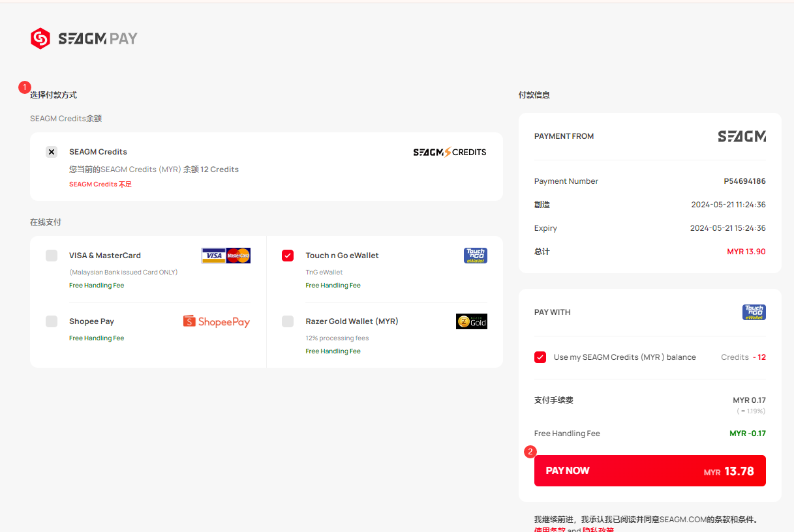Select VISA & MasterCard payment checkbox
The height and width of the screenshot is (532, 794).
tap(52, 256)
